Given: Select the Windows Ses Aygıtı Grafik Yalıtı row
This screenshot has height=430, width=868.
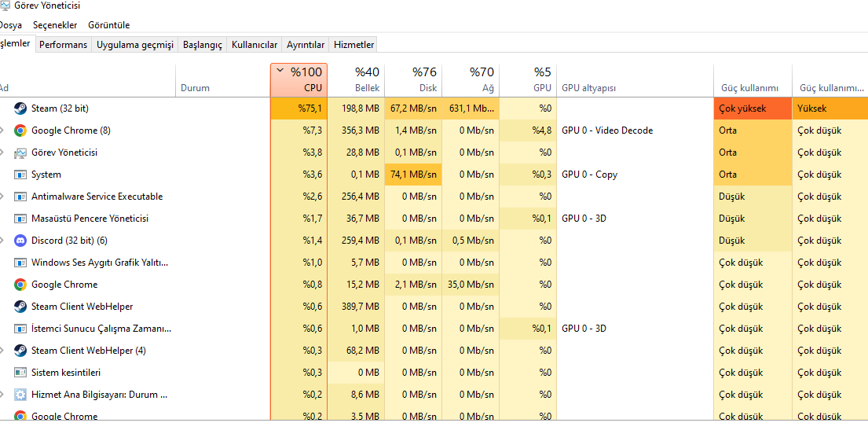Looking at the screenshot, I should 100,263.
